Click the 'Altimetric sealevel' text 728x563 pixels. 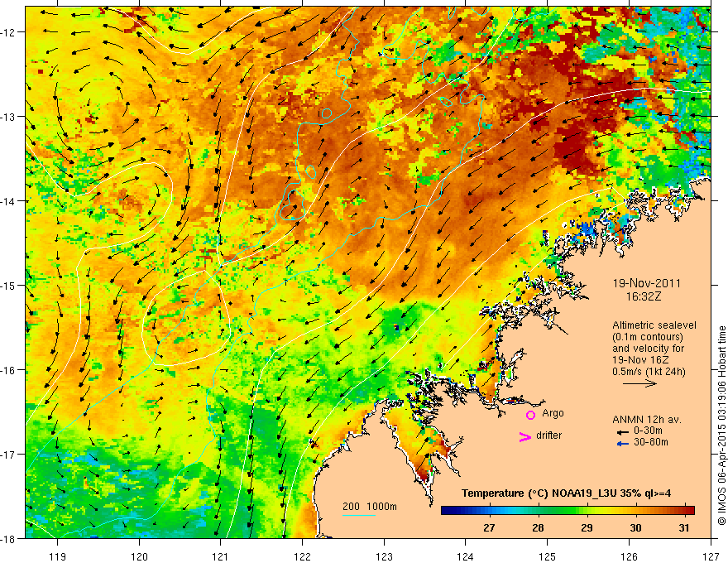coord(654,325)
